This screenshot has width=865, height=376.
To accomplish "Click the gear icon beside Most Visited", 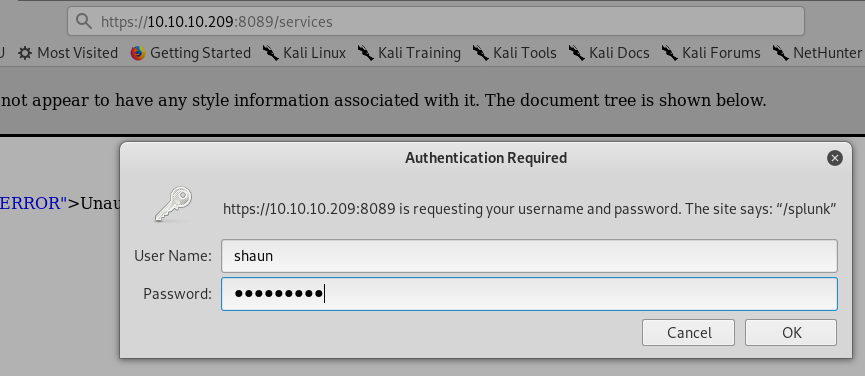I will (25, 53).
